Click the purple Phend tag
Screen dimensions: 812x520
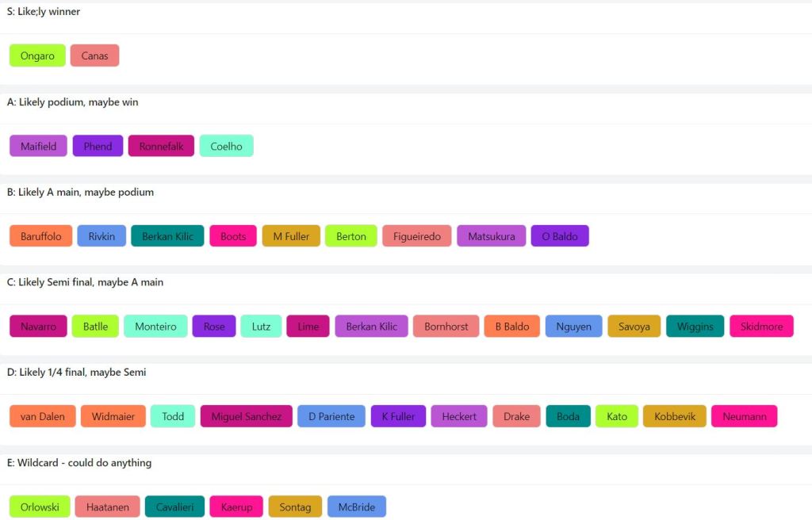(98, 147)
